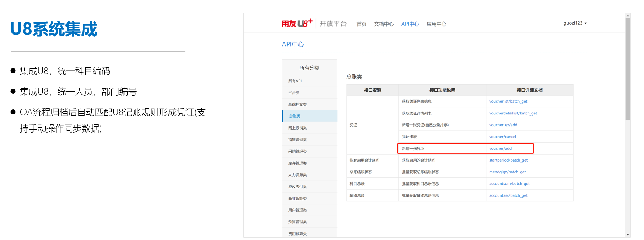Open voucherdetaillist/batch_get doc link
The width and height of the screenshot is (644, 240).
[x=513, y=113]
